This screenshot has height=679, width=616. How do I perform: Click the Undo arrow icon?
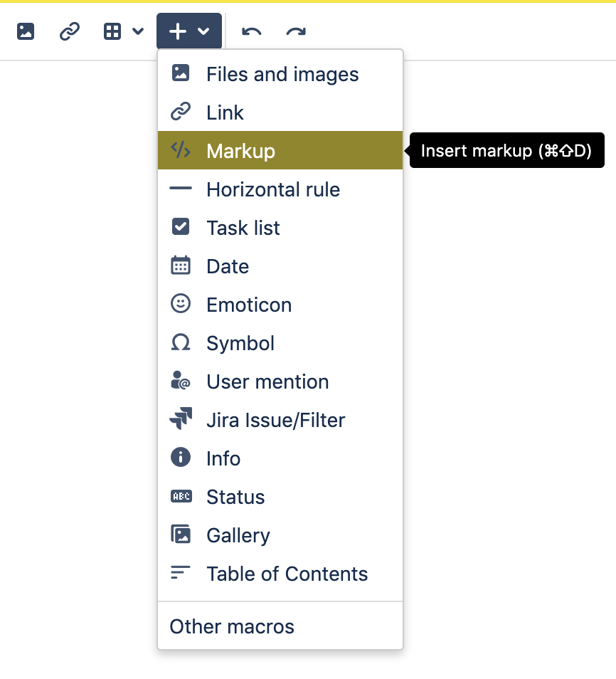click(251, 31)
